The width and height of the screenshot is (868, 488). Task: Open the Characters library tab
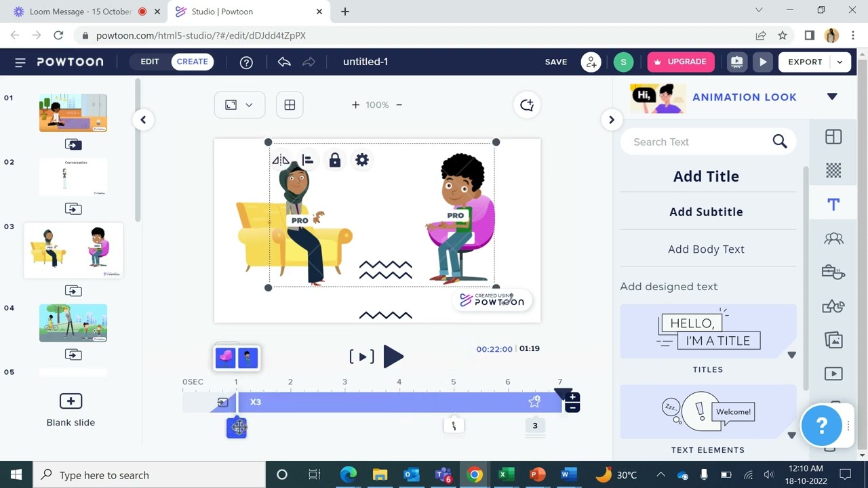click(833, 239)
